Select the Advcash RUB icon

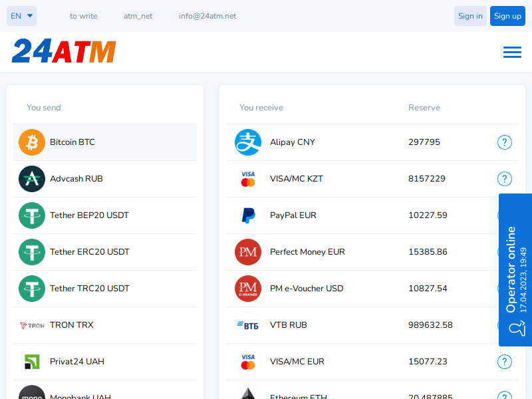(x=32, y=179)
